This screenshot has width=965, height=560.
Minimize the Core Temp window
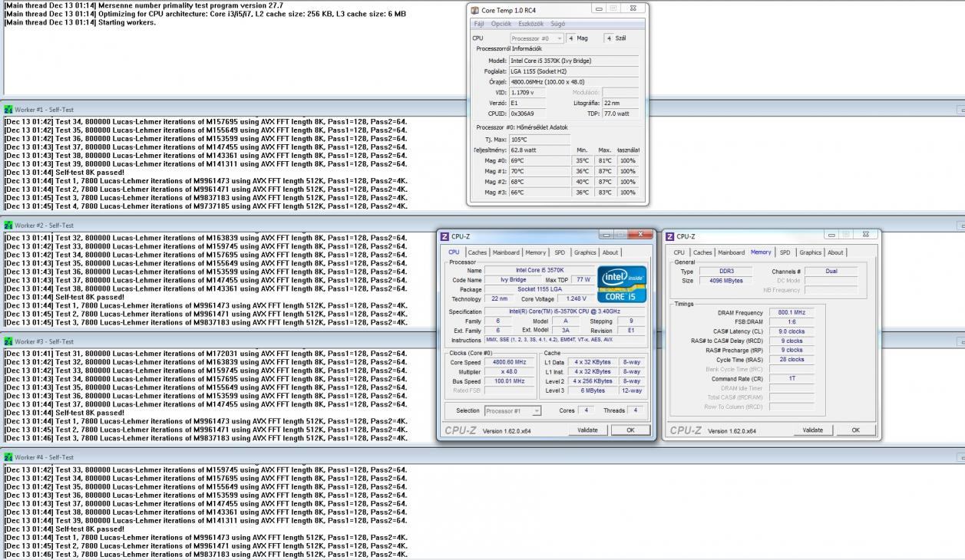(599, 8)
